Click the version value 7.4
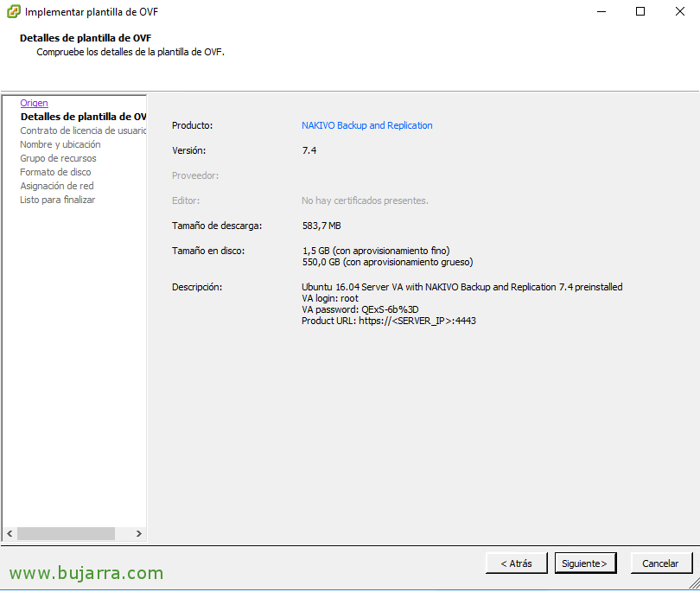Viewport: 700px width, 592px height. click(x=309, y=150)
